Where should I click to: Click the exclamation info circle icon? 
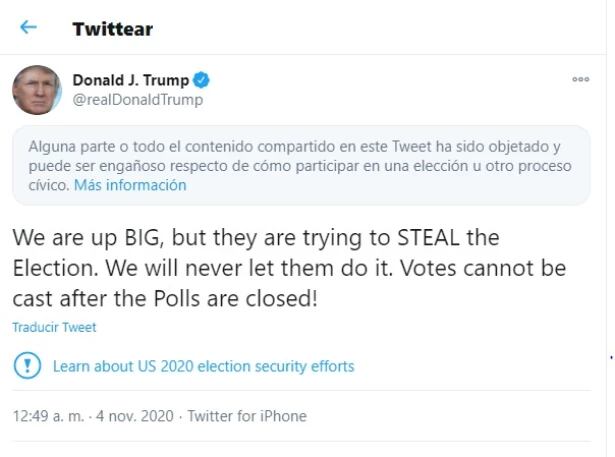[x=27, y=366]
